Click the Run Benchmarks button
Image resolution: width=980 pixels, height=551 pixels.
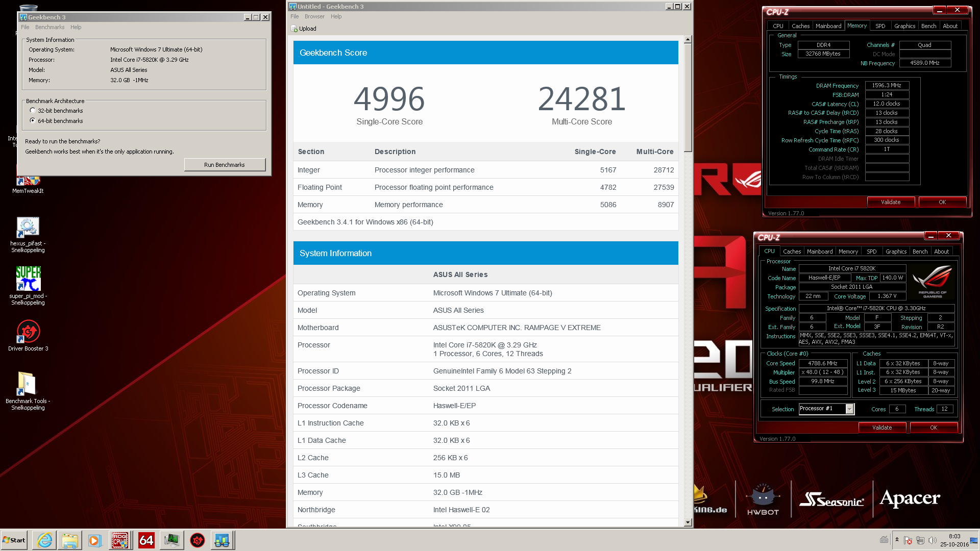[225, 165]
